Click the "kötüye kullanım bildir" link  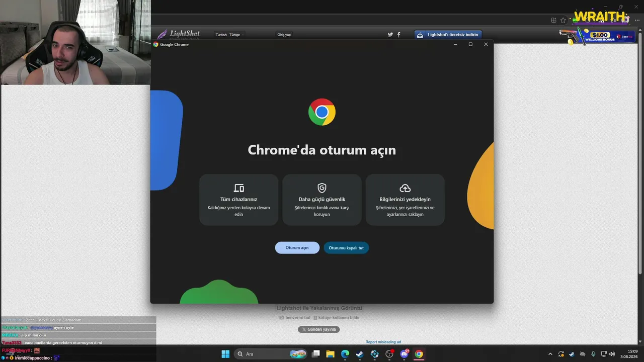(337, 318)
